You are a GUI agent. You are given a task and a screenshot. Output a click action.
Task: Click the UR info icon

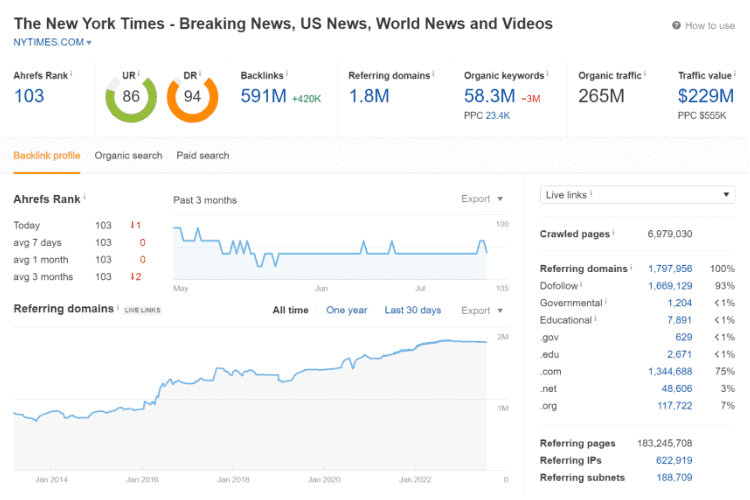click(x=139, y=73)
